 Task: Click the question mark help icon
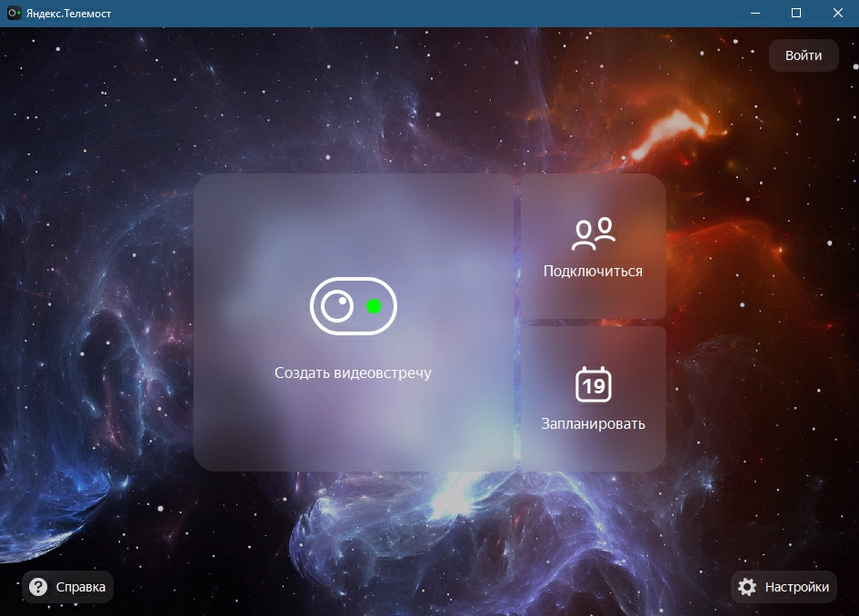(x=38, y=587)
